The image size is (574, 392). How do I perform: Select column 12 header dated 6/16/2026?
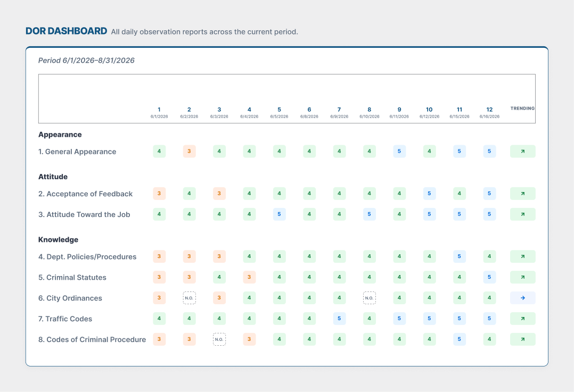489,113
